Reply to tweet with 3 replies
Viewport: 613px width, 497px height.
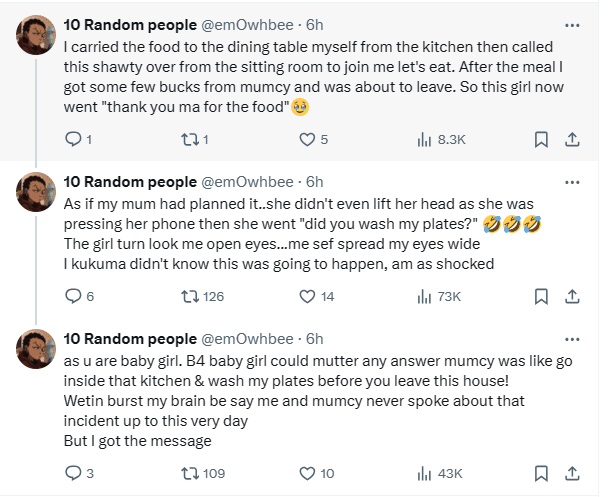point(72,473)
